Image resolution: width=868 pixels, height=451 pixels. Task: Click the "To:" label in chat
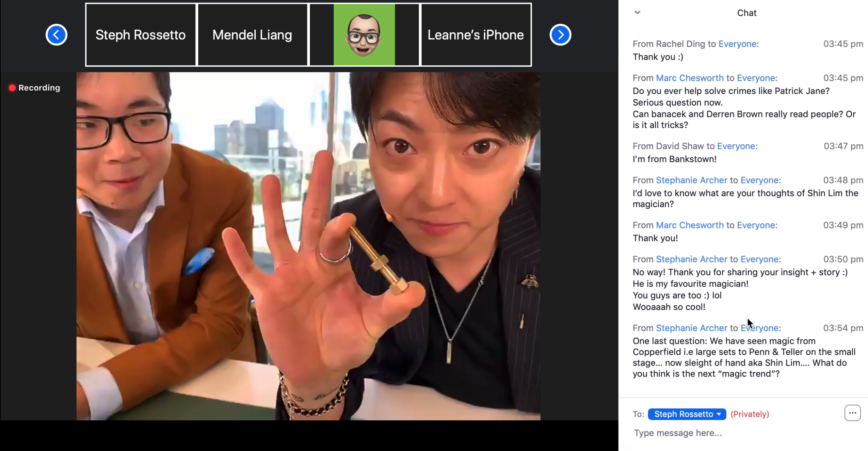tap(638, 414)
